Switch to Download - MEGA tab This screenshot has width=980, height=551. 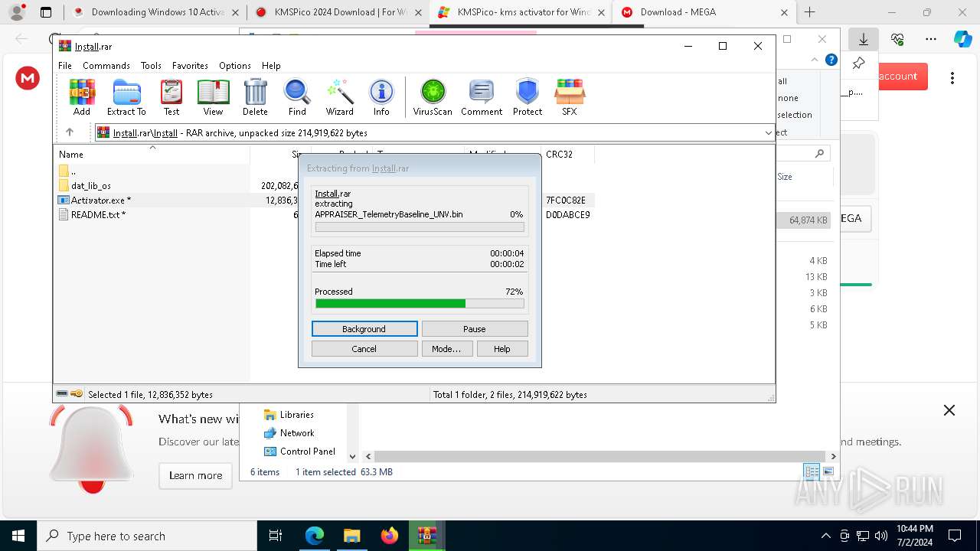[703, 12]
